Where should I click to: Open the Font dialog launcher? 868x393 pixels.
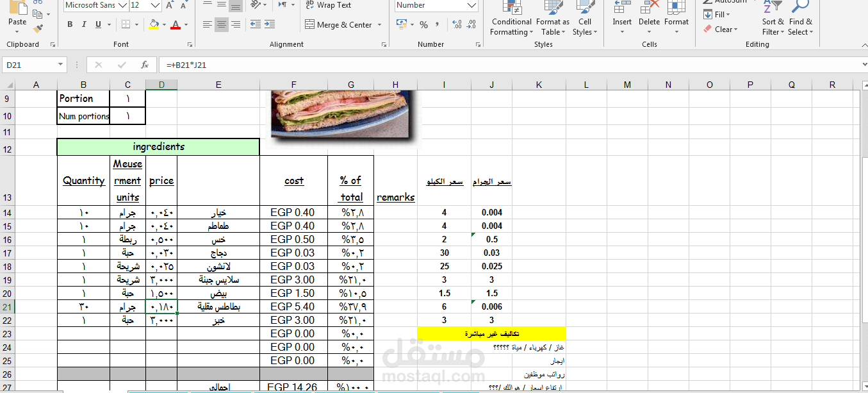click(190, 45)
